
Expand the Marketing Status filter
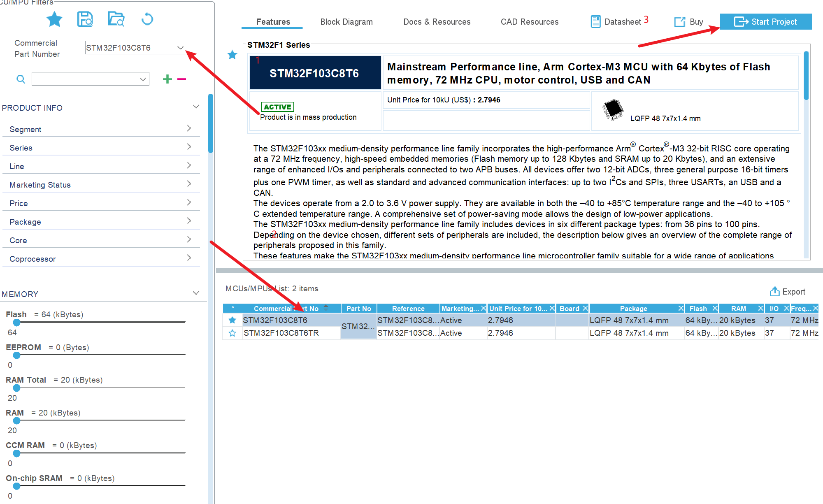189,184
